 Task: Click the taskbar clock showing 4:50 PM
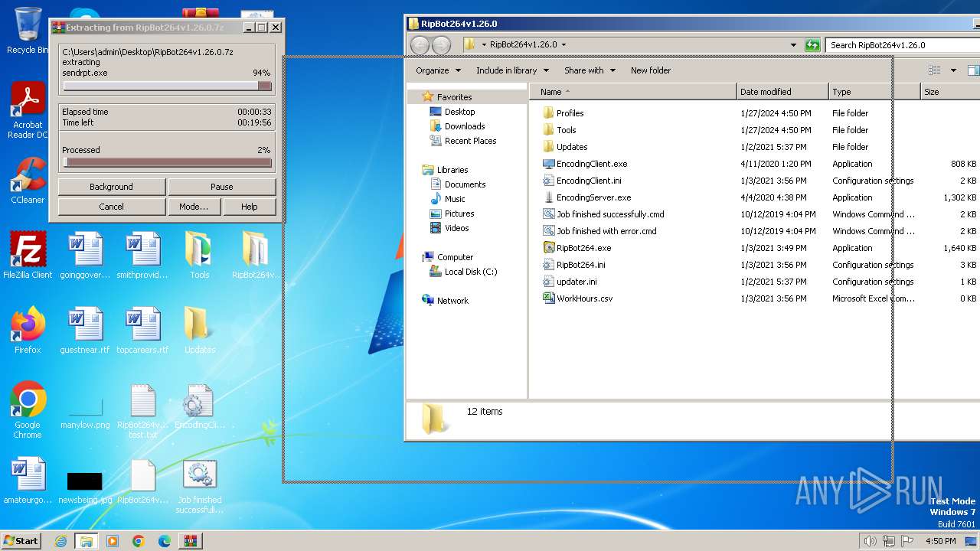click(940, 541)
